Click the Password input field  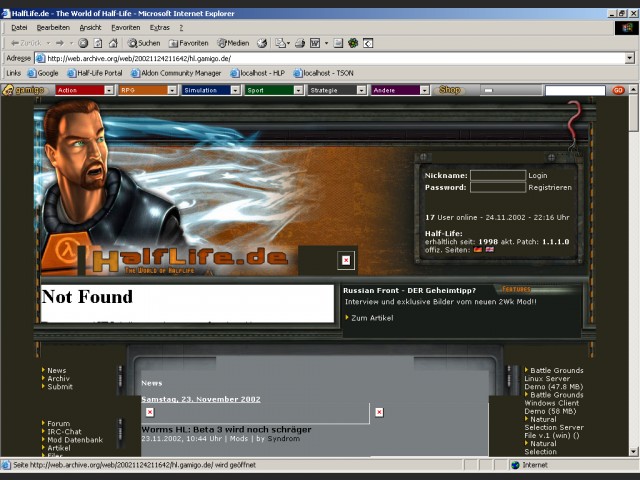click(498, 187)
